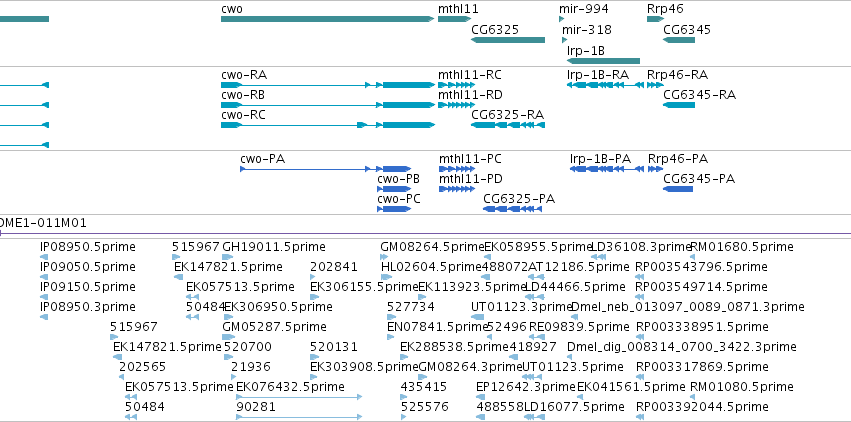Click the CG6345-RA transcript label

pyautogui.click(x=700, y=95)
